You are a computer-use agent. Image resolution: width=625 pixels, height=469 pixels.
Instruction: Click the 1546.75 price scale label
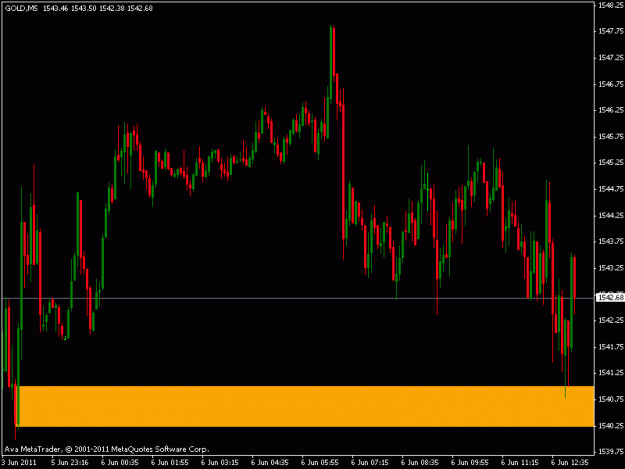click(611, 84)
